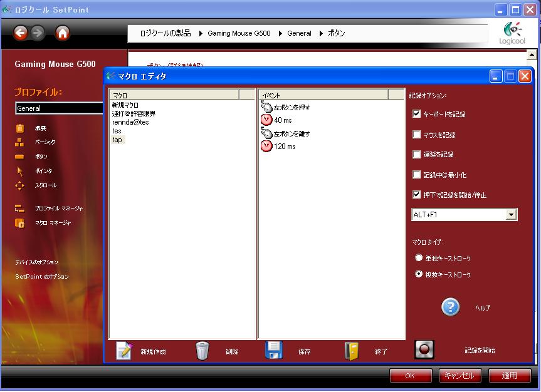
Task: Enable 遅延を記録 checkbox
Action: click(416, 154)
